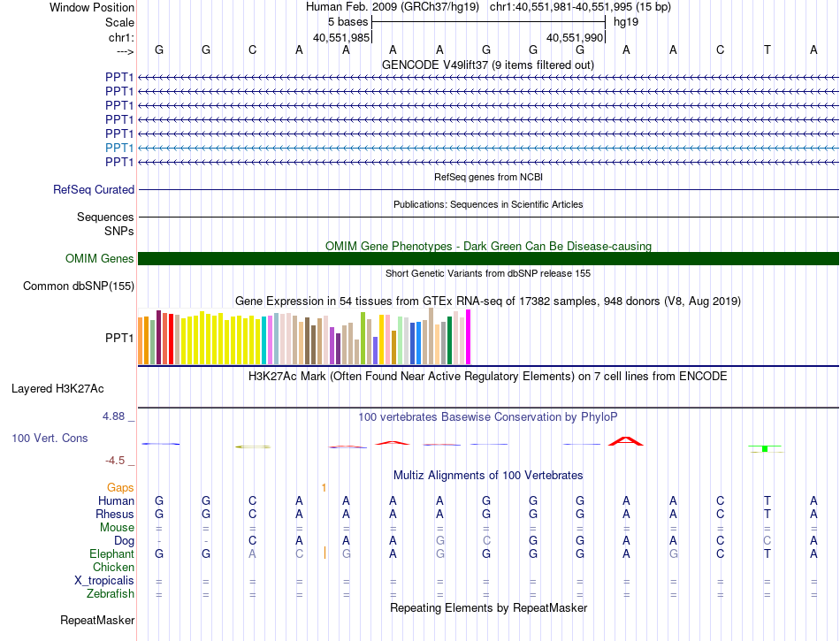
Task: Open the Common dbSNP(155) track label
Action: (78, 286)
